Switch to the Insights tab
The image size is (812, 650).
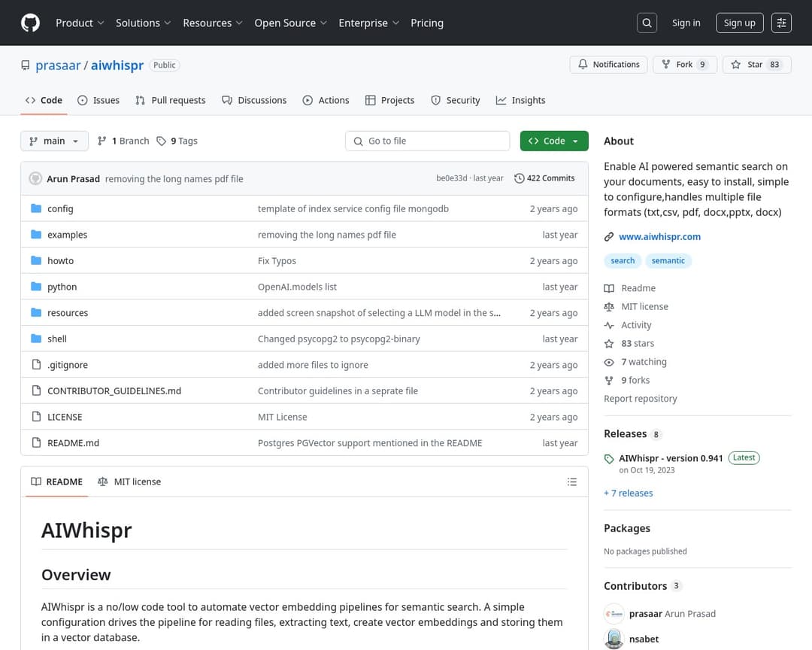(x=520, y=100)
